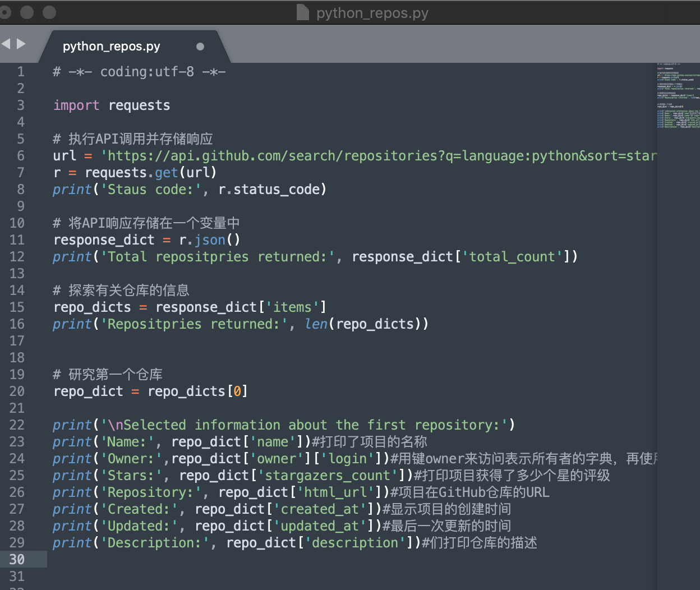Screen dimensions: 700x590
Task: Click the 'Updated:' string on line 28
Action: 139,526
